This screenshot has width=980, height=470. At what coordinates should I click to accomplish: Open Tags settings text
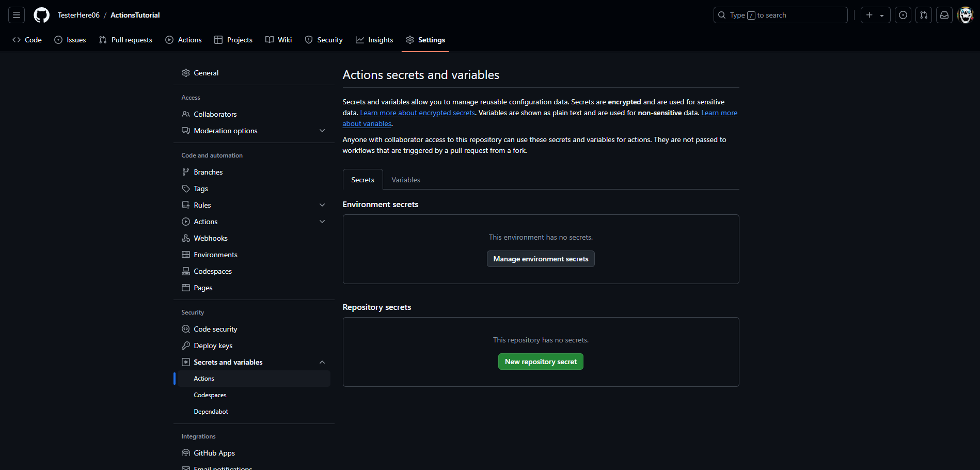pos(201,189)
